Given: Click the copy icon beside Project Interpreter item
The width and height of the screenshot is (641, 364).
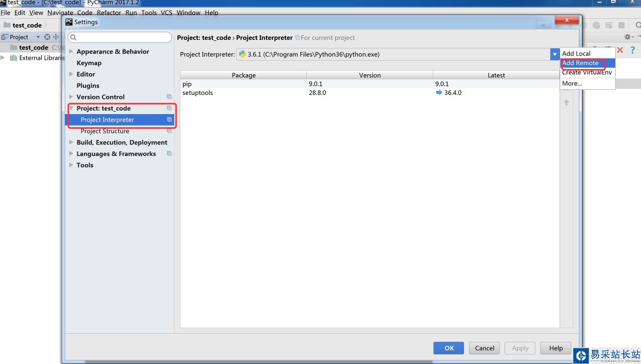Looking at the screenshot, I should coord(169,120).
